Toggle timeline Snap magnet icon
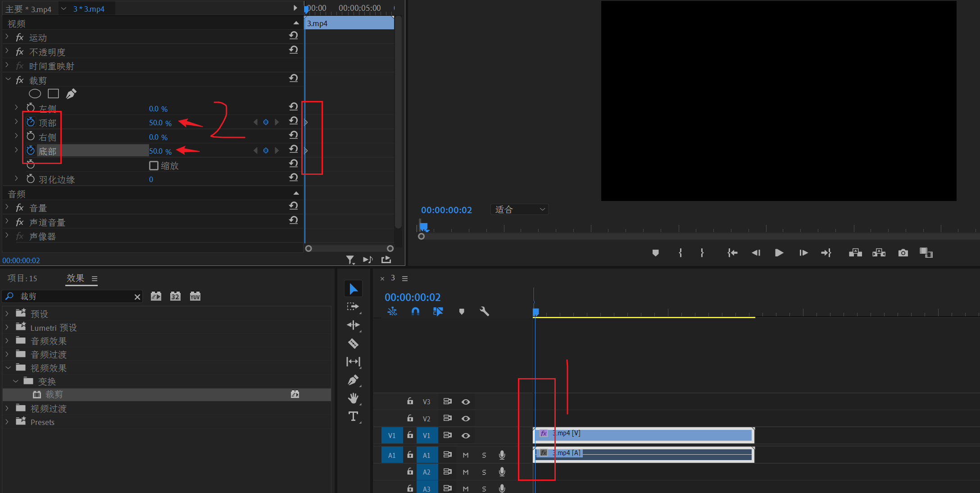 [x=415, y=311]
